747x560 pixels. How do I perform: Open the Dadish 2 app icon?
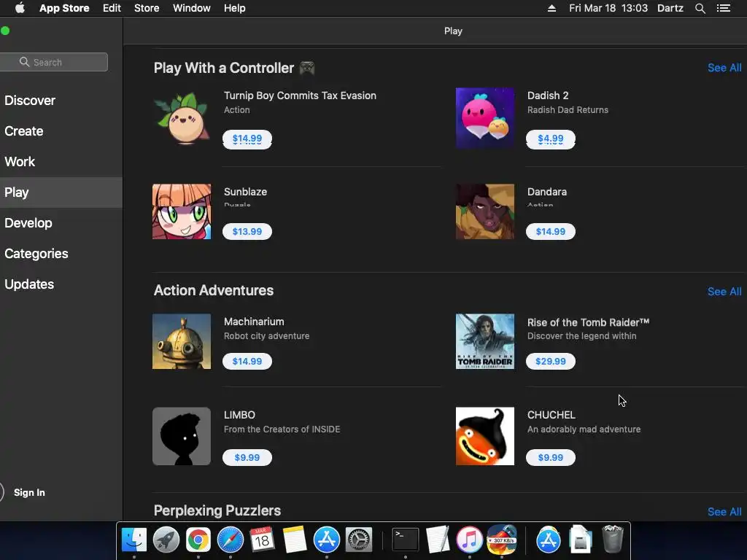tap(485, 118)
